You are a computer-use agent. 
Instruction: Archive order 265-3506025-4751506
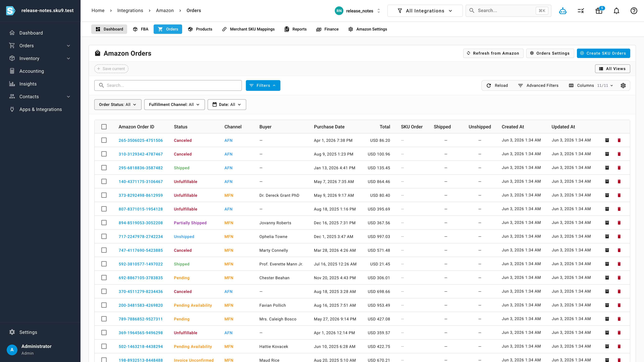point(607,140)
